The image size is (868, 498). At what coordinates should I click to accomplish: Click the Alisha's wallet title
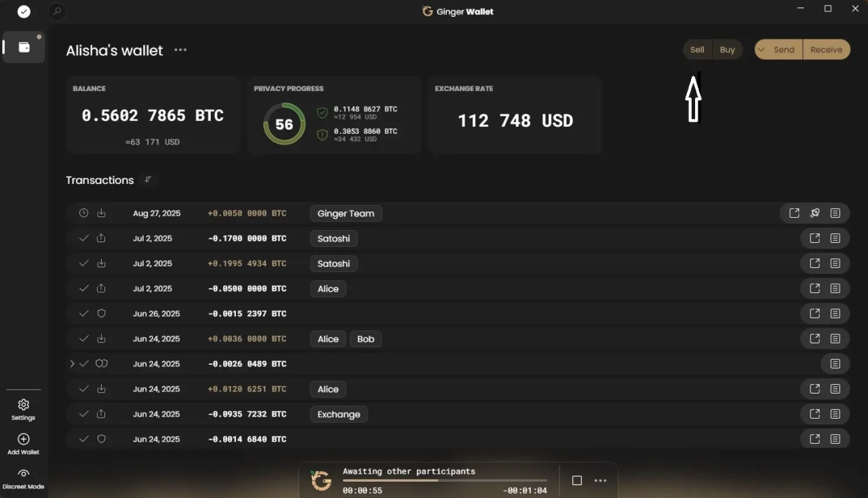tap(115, 50)
